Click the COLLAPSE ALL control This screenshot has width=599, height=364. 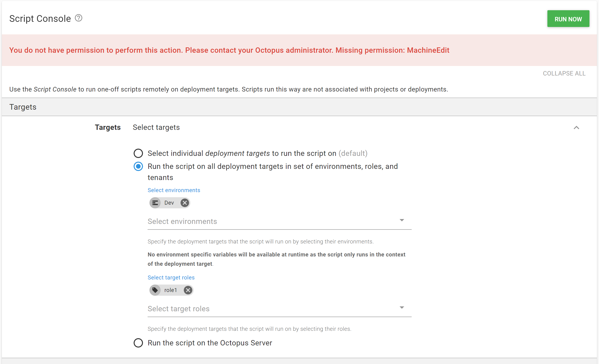click(564, 73)
